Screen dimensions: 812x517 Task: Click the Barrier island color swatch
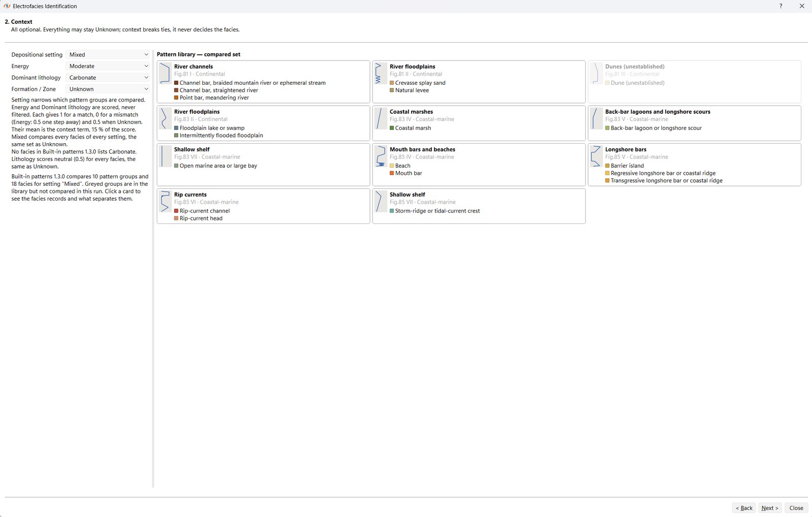(607, 166)
